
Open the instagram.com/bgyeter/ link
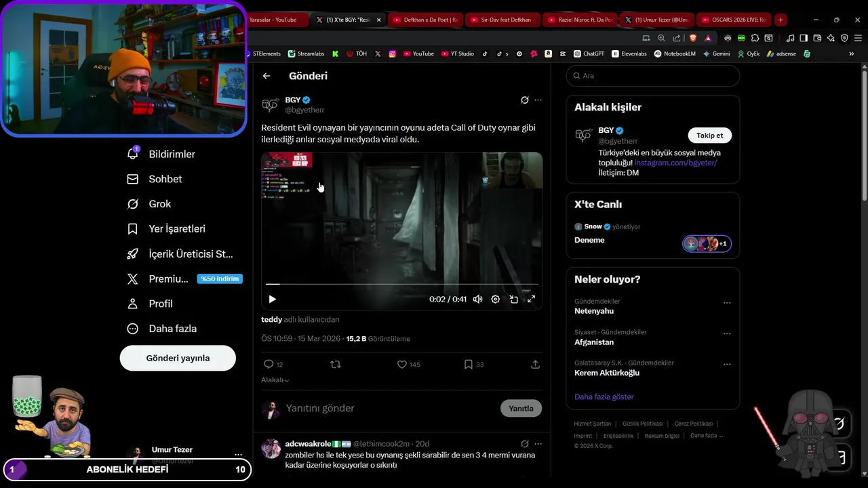[675, 163]
